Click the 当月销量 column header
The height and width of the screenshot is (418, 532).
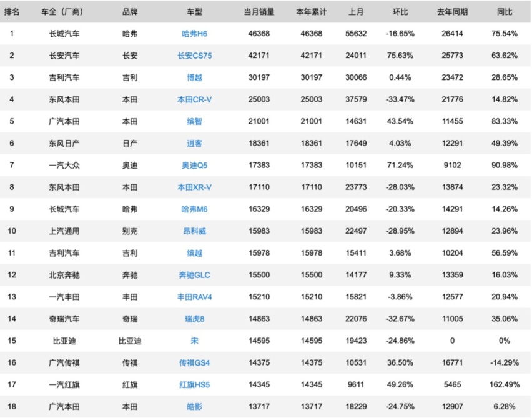pos(259,12)
